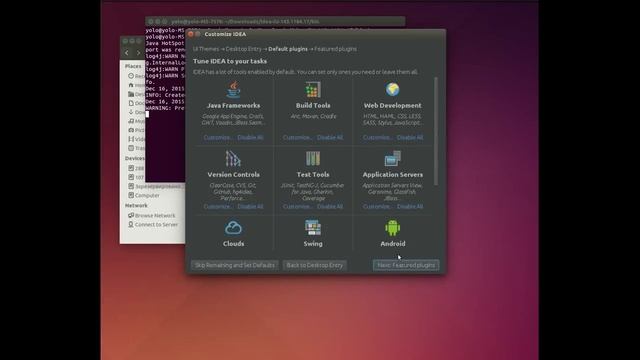640x360 pixels.
Task: Click the Java Frameworks title text
Action: click(x=233, y=105)
